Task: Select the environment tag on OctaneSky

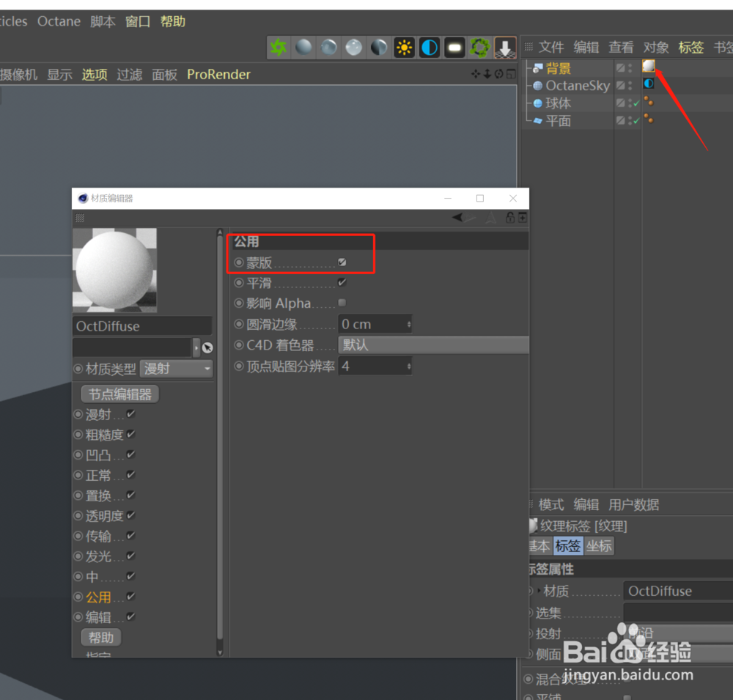Action: pyautogui.click(x=649, y=84)
